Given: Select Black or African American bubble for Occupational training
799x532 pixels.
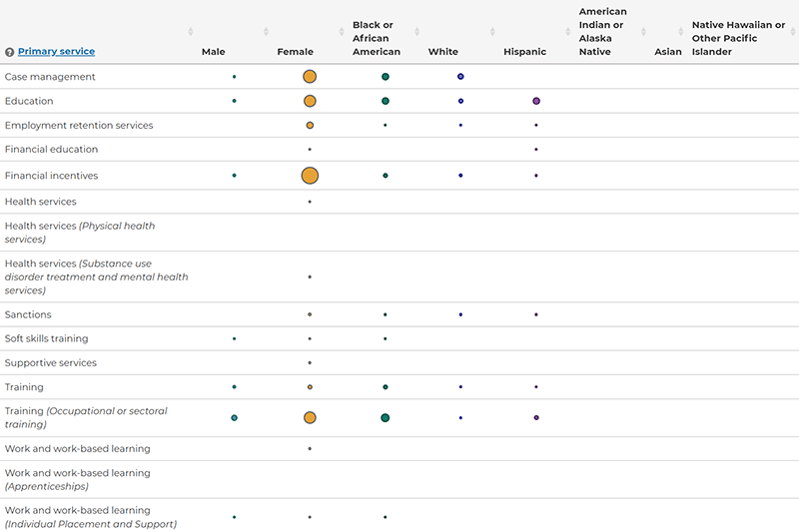Looking at the screenshot, I should click(385, 418).
